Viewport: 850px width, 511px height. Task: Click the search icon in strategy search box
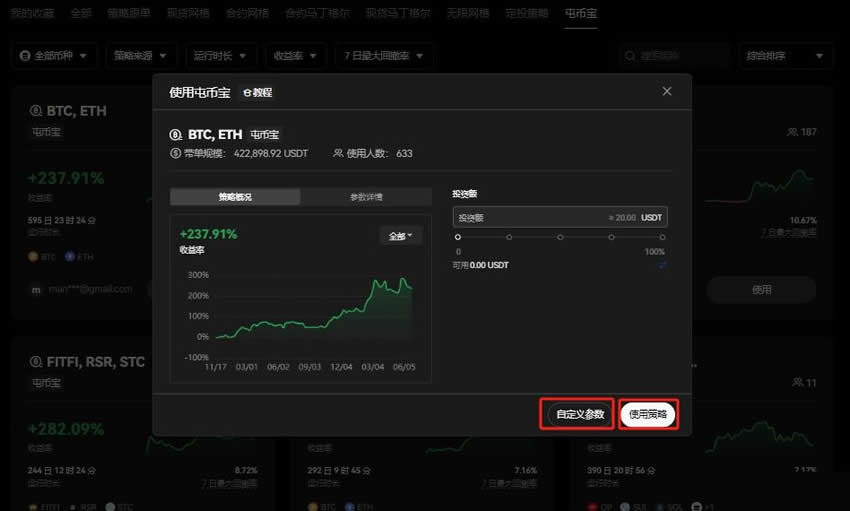coord(629,56)
